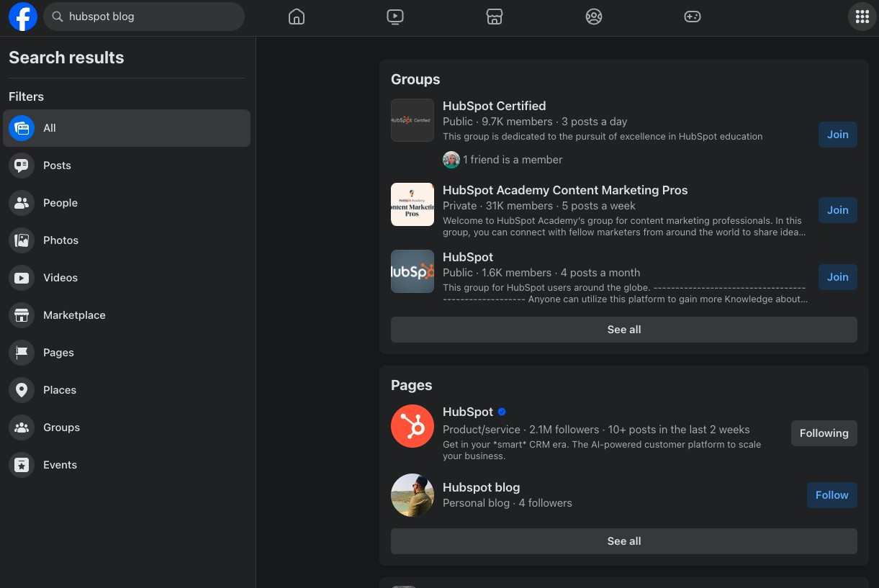The width and height of the screenshot is (879, 588).
Task: See all Pages results
Action: (624, 541)
